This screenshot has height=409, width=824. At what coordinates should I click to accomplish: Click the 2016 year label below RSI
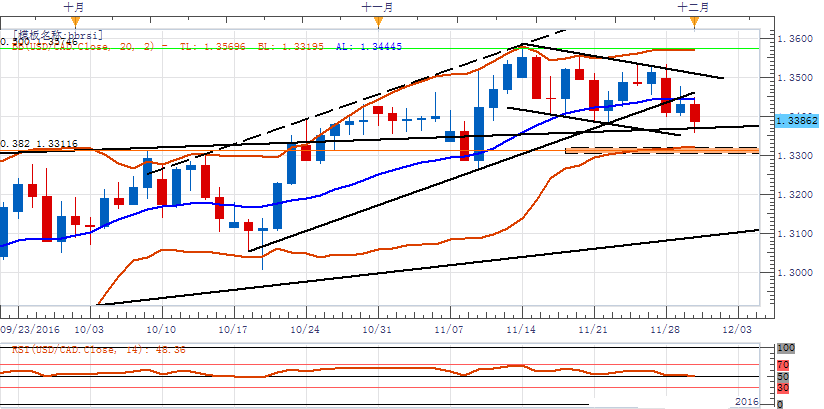747,402
